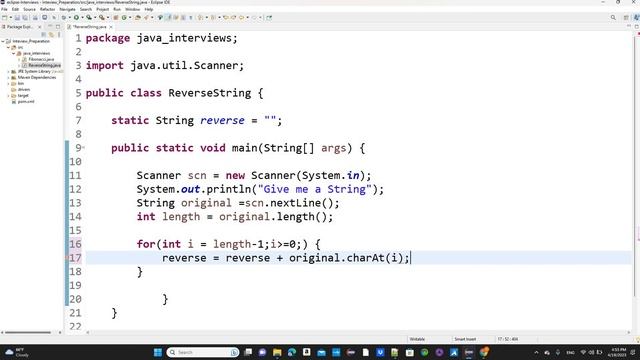This screenshot has width=640, height=360.
Task: Select the ReverseString.java editor tab
Action: pyautogui.click(x=89, y=27)
